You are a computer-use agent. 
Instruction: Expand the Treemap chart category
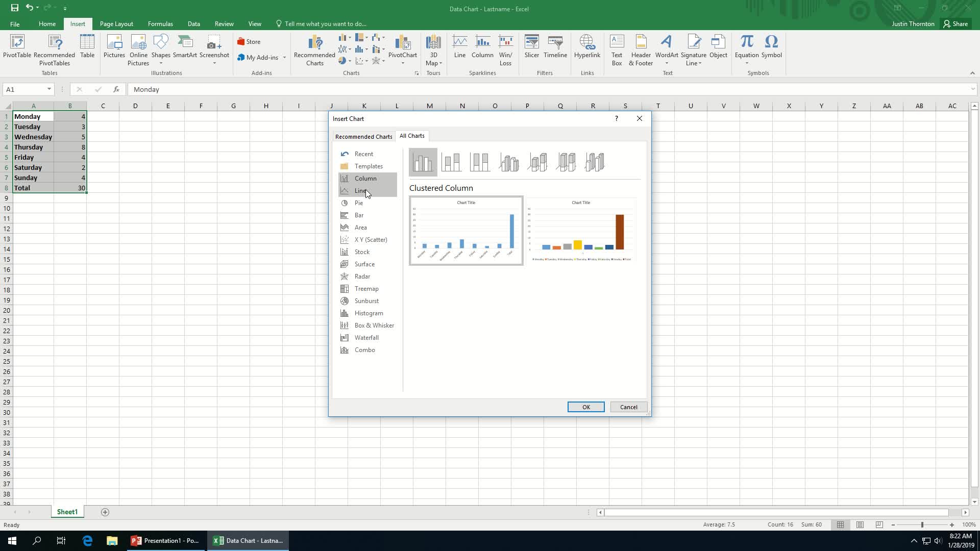click(x=366, y=288)
